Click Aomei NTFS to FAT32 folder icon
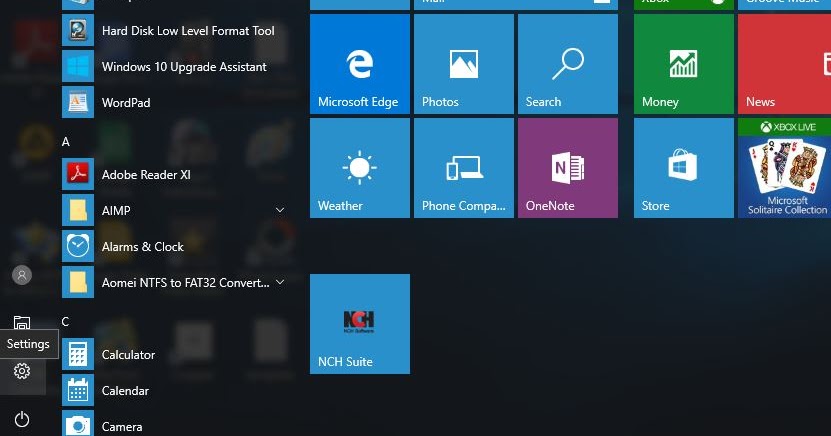This screenshot has height=436, width=831. click(78, 282)
